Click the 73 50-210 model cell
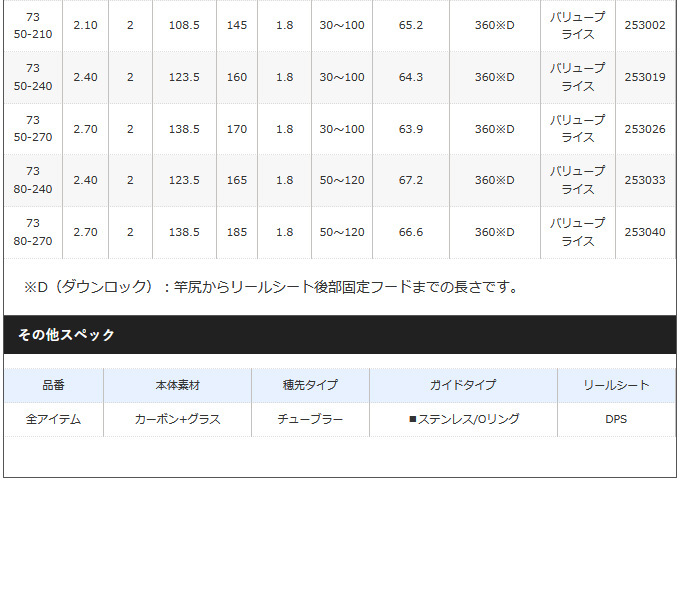680x592 pixels. (x=33, y=25)
